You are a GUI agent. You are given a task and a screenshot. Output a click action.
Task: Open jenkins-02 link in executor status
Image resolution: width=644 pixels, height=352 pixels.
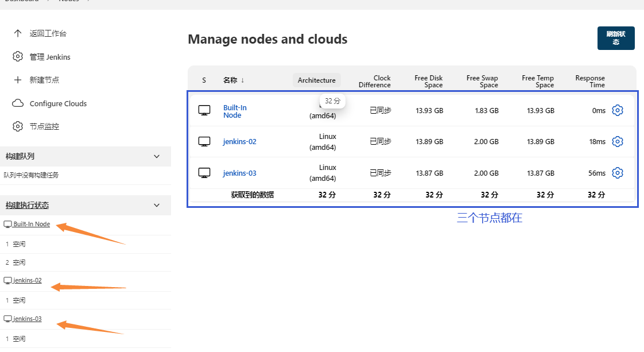27,280
